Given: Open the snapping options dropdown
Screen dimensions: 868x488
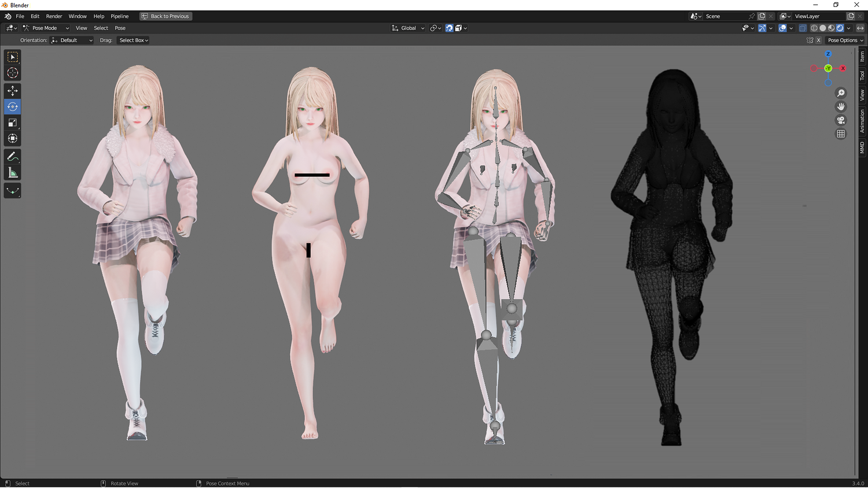Looking at the screenshot, I should [x=461, y=28].
